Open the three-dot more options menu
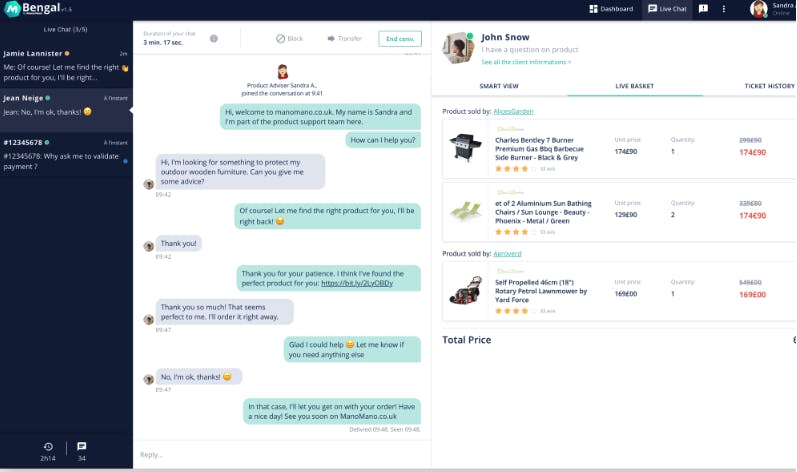 click(x=724, y=9)
